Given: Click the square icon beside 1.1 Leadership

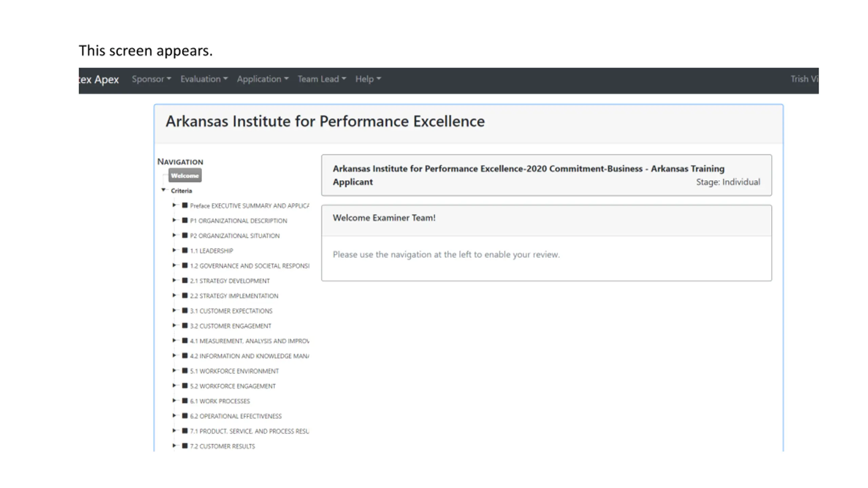Looking at the screenshot, I should pyautogui.click(x=185, y=250).
